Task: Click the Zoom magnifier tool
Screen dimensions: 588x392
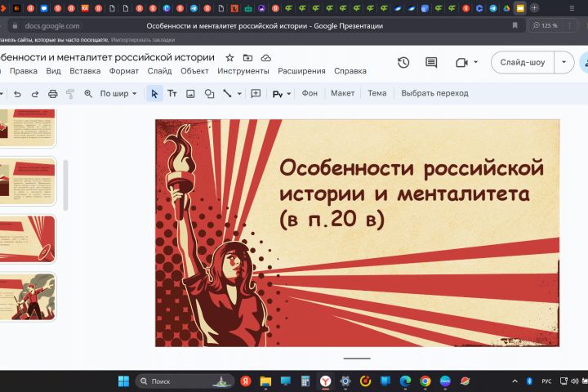Action: tap(88, 94)
